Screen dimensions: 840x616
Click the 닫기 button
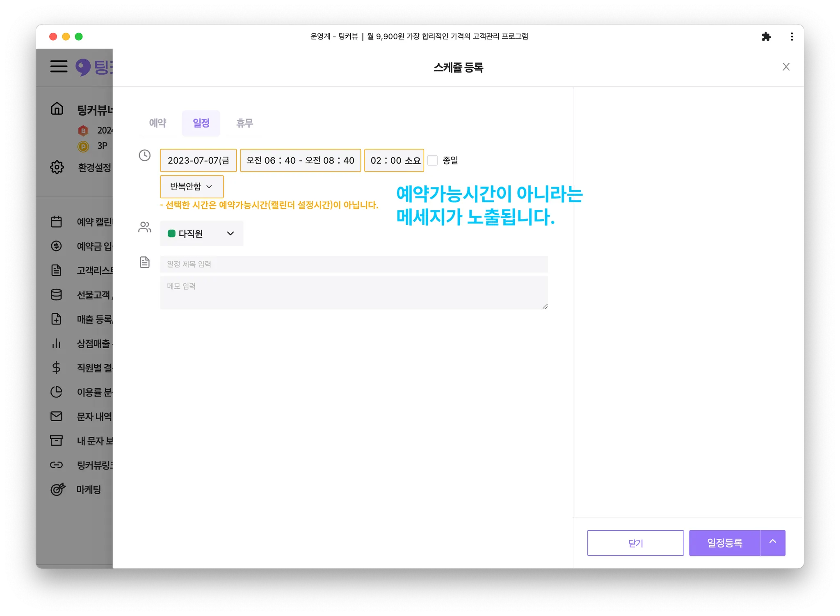pyautogui.click(x=635, y=543)
